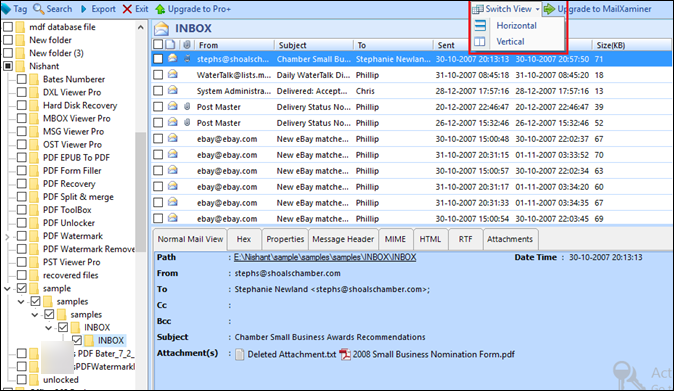Click the Search magnifier icon
Screen dimensions: 674x391
coord(39,9)
